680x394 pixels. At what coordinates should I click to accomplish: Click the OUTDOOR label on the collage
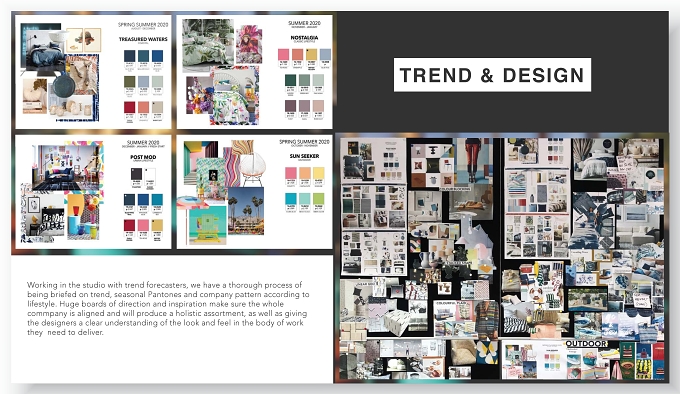point(586,343)
